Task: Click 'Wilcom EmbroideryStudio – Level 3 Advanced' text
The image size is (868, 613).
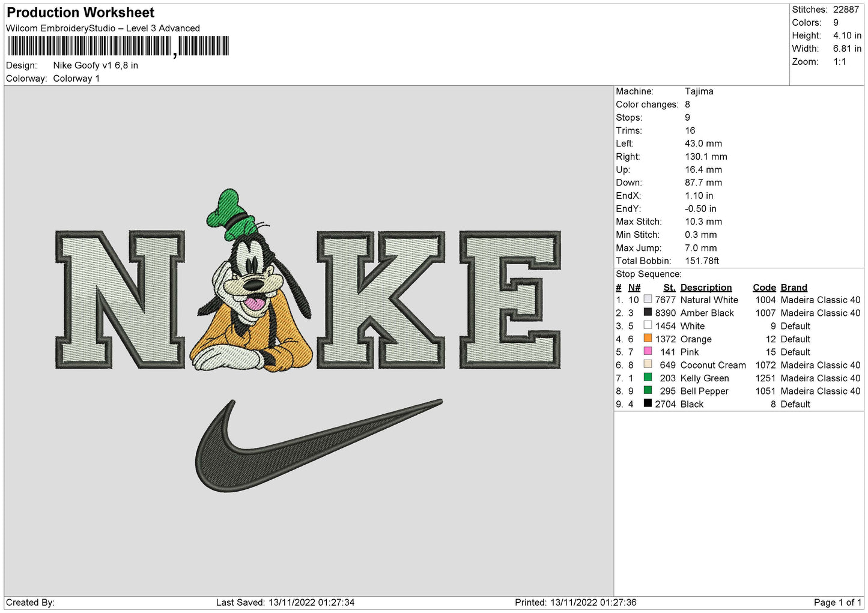Action: point(103,28)
